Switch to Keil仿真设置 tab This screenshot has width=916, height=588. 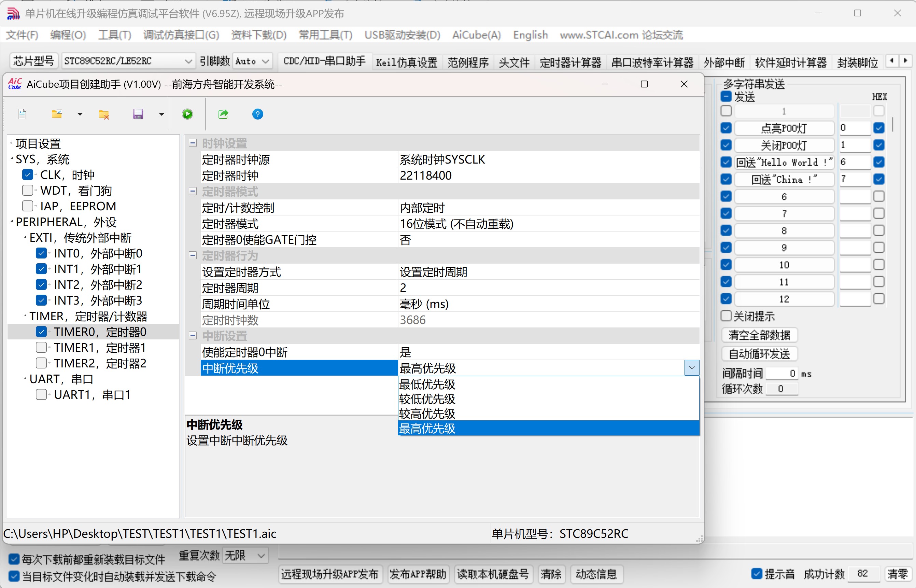point(407,62)
